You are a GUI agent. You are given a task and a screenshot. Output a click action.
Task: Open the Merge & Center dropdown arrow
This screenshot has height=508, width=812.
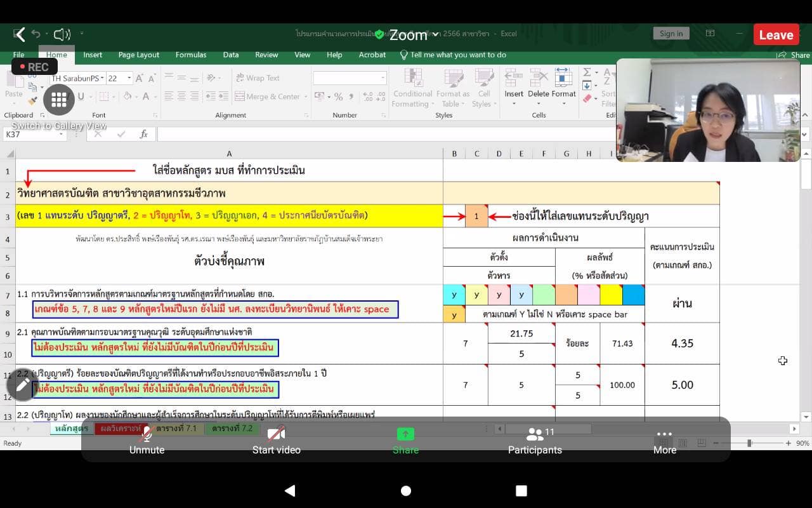[x=306, y=97]
